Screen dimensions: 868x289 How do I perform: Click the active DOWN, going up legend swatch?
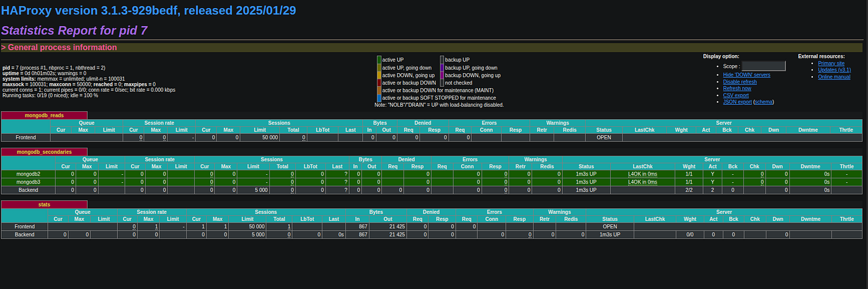point(379,75)
